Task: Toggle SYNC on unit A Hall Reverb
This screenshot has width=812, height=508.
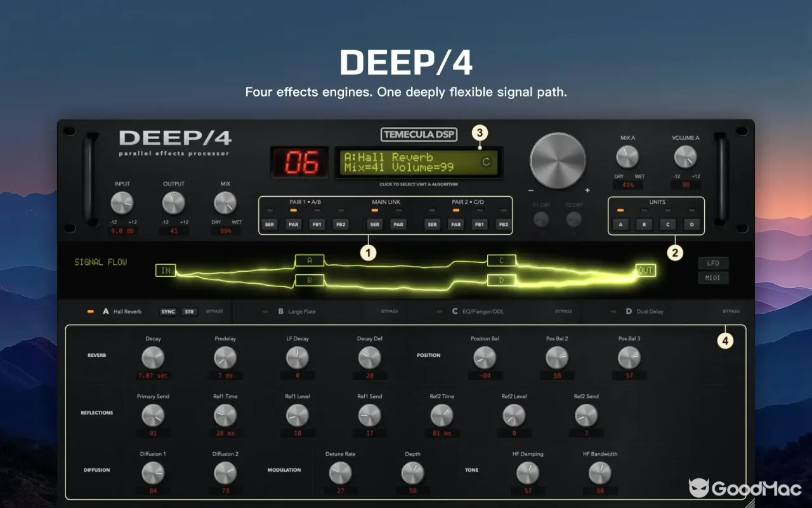Action: click(x=168, y=312)
